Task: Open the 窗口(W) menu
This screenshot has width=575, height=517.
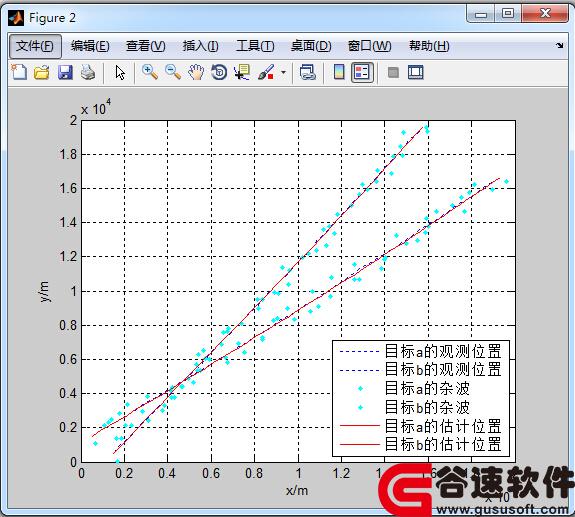Action: coord(369,46)
